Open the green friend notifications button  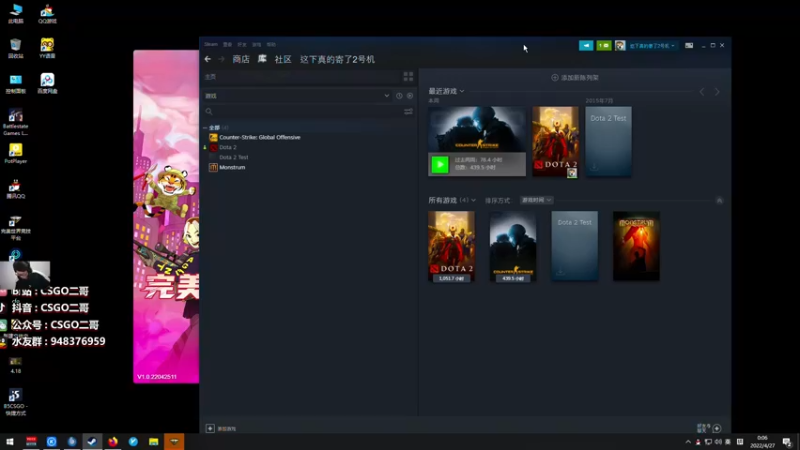604,45
